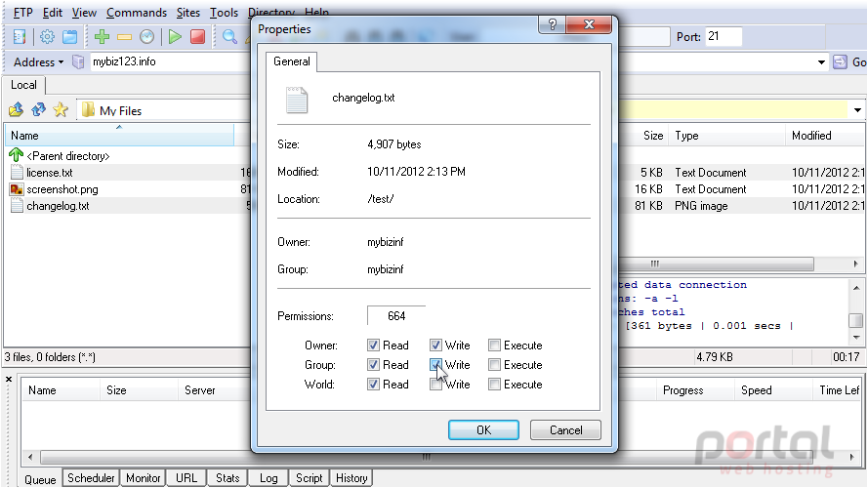Open the Tools menu
The image size is (868, 488).
(x=225, y=12)
